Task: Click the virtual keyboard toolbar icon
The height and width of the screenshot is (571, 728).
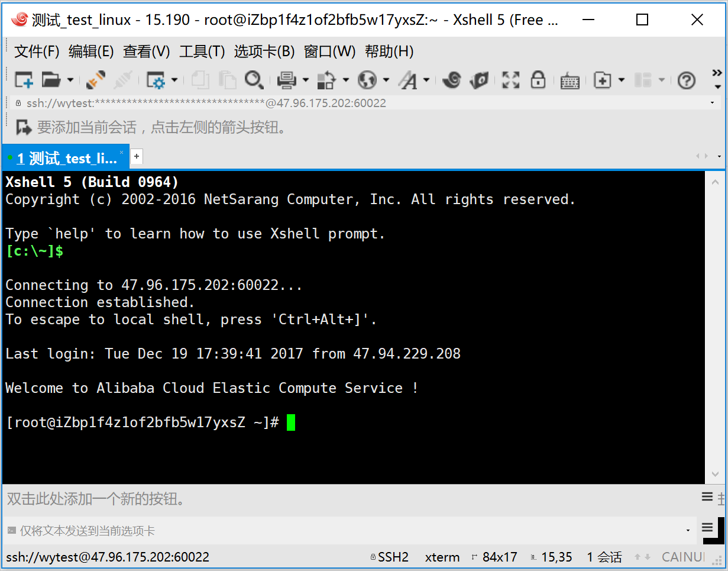Action: [x=570, y=80]
